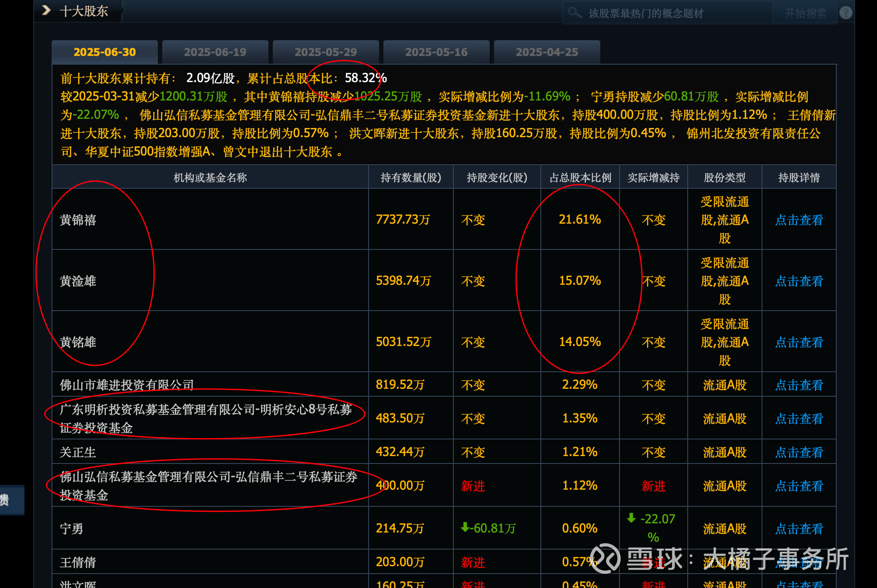Click the side tab at the left edge
Image resolution: width=877 pixels, height=588 pixels.
click(x=11, y=500)
